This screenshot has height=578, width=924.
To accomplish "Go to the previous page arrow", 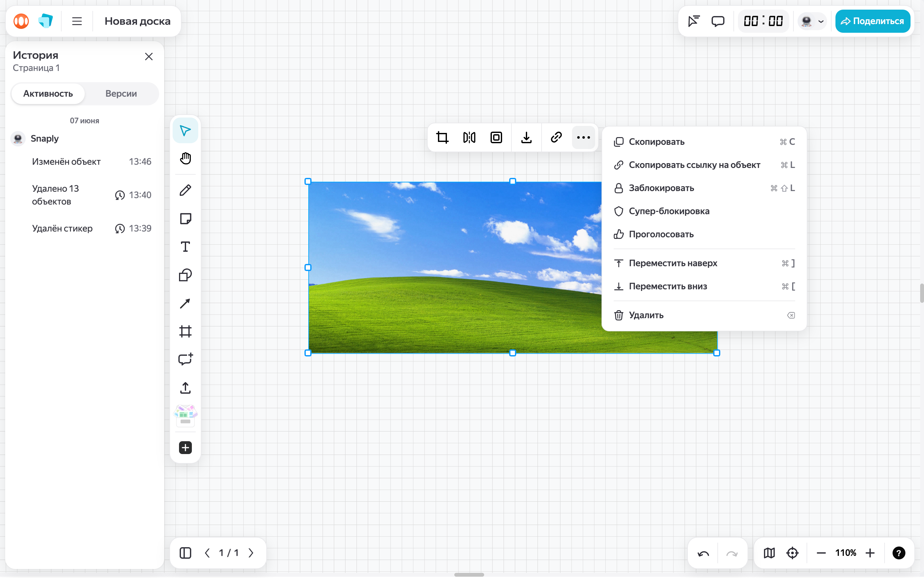I will 207,553.
